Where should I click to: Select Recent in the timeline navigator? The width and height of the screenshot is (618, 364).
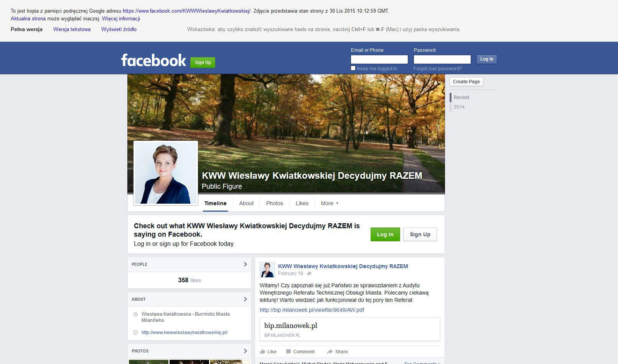point(461,97)
